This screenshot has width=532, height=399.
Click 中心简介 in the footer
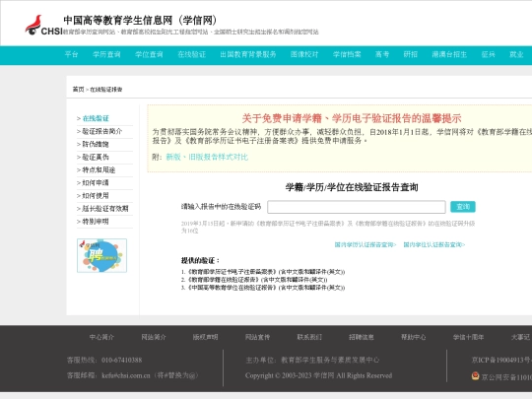click(x=101, y=337)
